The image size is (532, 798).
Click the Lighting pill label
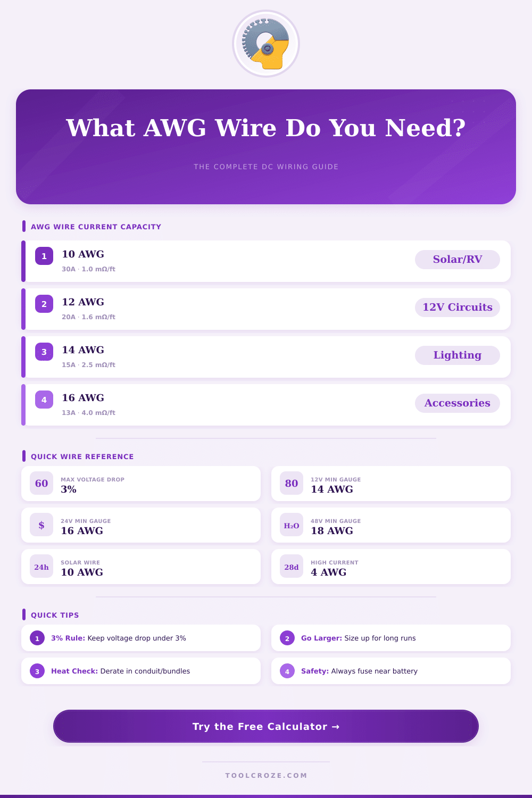point(457,355)
